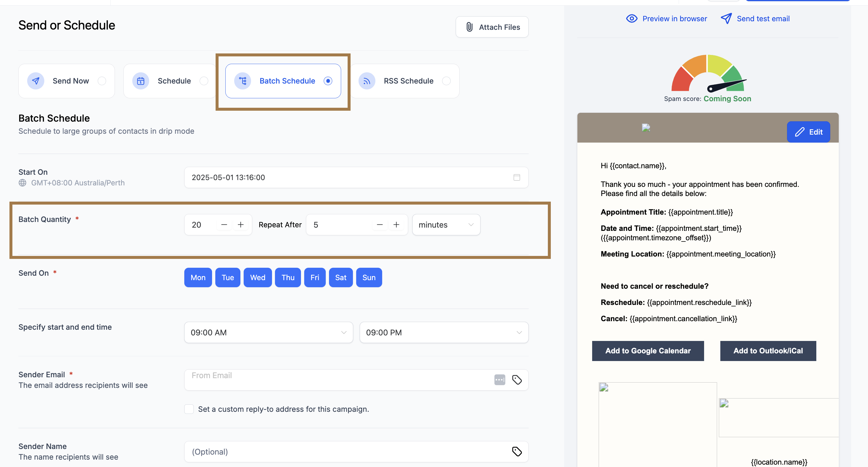
Task: Expand the 09:00 AM start time dropdown
Action: 268,332
